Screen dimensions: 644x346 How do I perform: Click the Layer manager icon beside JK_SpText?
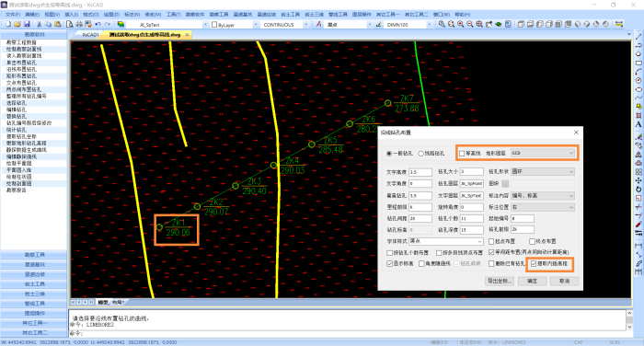click(x=121, y=25)
